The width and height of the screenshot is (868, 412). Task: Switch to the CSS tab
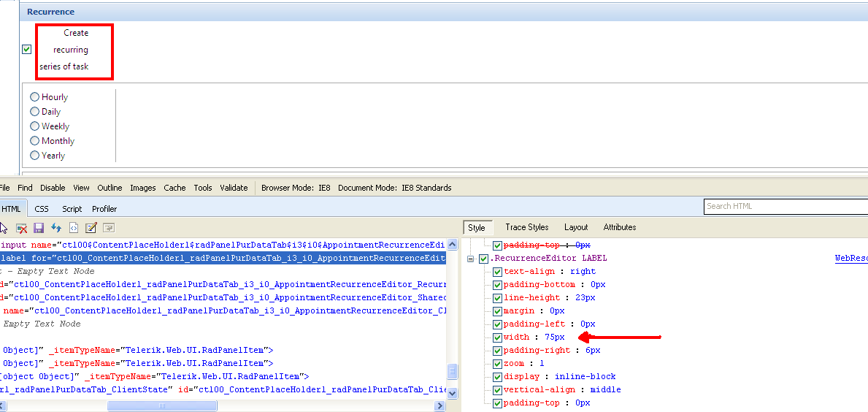42,209
